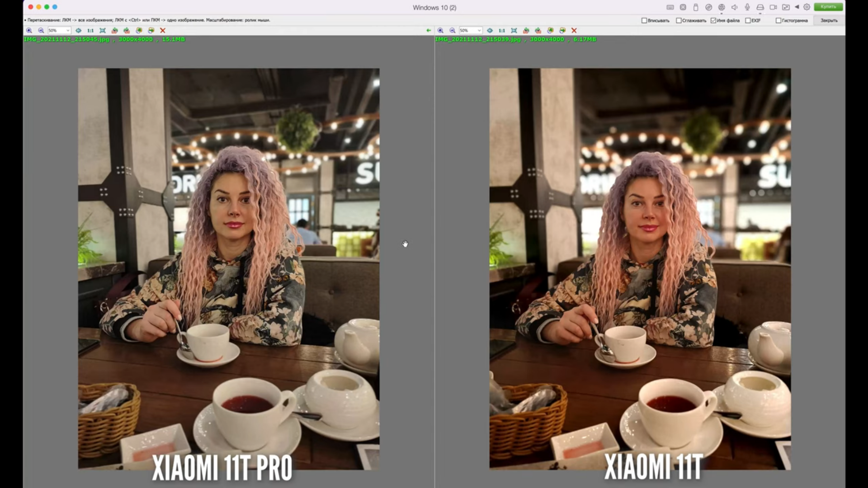Enable the Сглаживать checkbox
The height and width of the screenshot is (488, 868).
click(x=679, y=20)
